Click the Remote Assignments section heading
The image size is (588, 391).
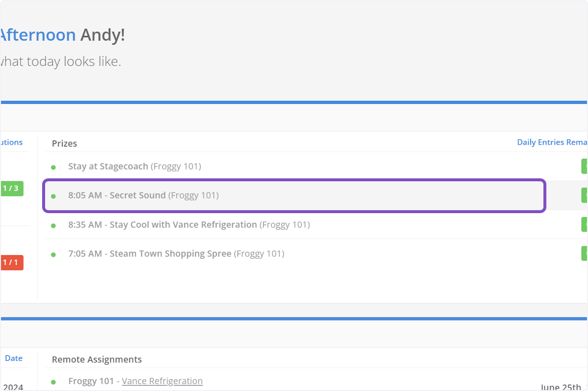point(97,359)
